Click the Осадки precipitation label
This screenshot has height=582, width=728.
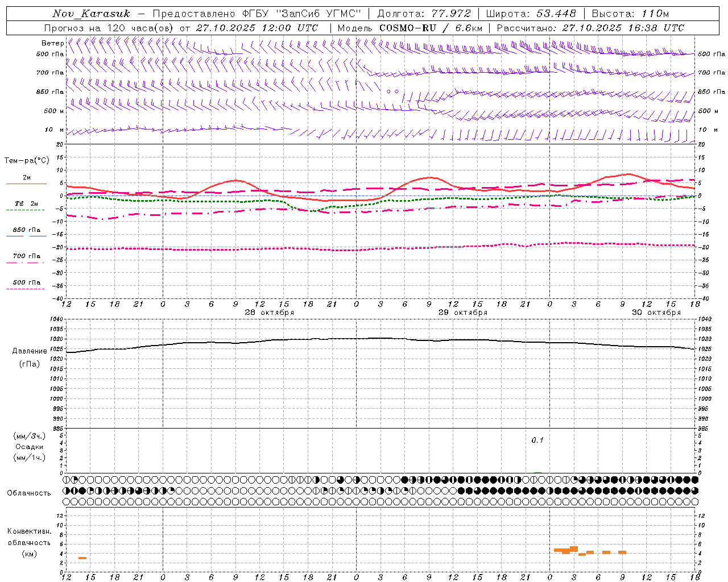pos(30,447)
